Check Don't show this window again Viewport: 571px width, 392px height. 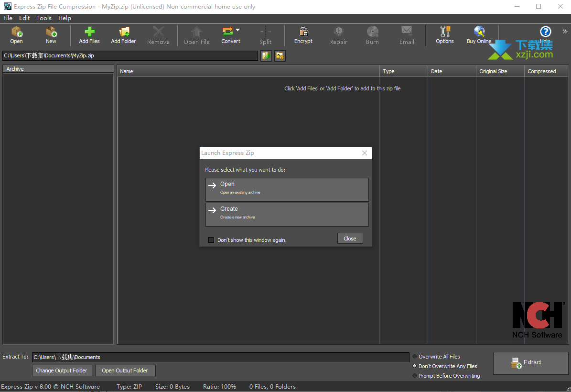point(211,240)
